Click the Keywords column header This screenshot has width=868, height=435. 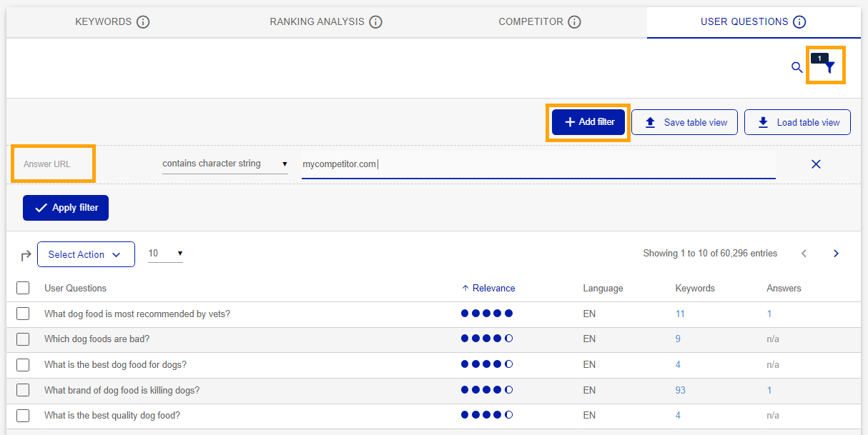(695, 289)
